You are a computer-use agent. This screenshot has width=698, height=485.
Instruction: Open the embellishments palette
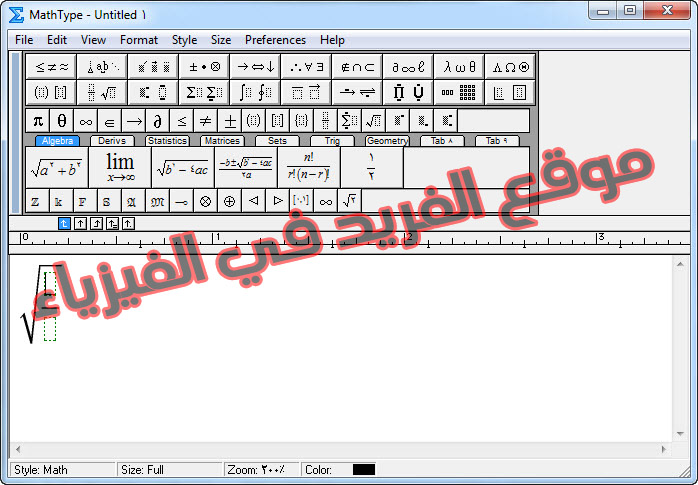(153, 67)
